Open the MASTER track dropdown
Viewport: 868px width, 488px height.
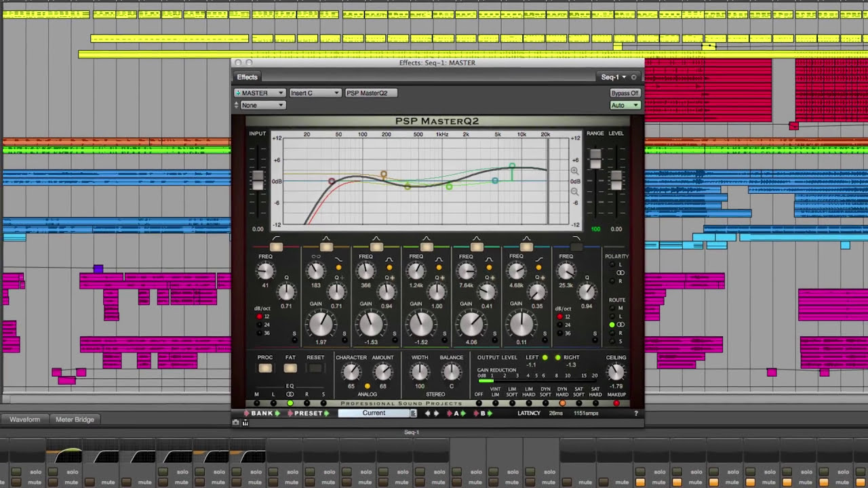tap(260, 93)
